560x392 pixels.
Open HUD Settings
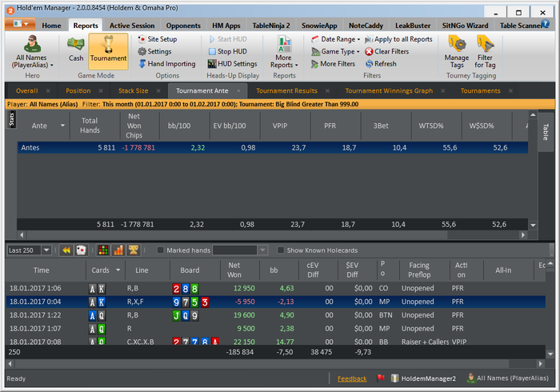coord(233,64)
